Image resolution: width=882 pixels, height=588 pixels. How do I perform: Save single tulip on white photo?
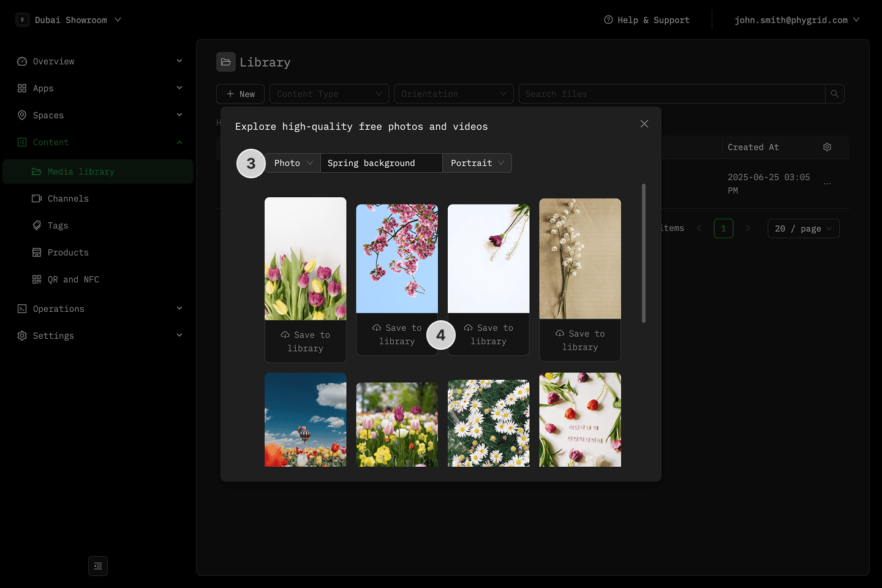[x=488, y=334]
